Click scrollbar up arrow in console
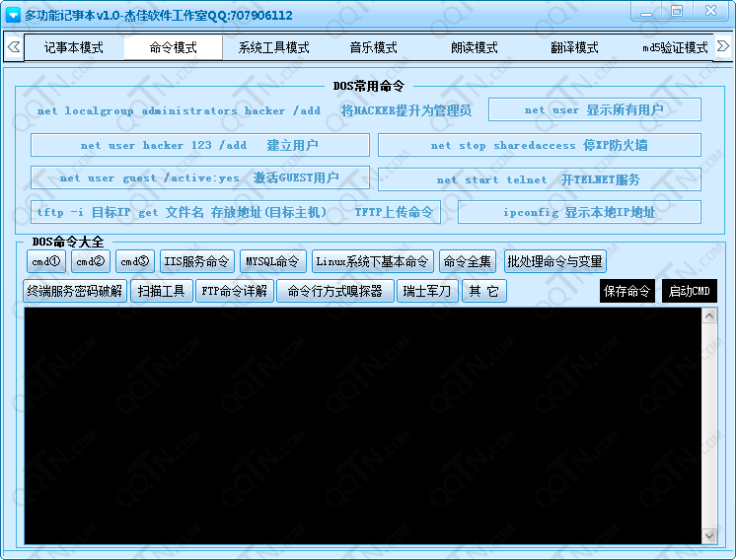The width and height of the screenshot is (736, 560). tap(708, 315)
